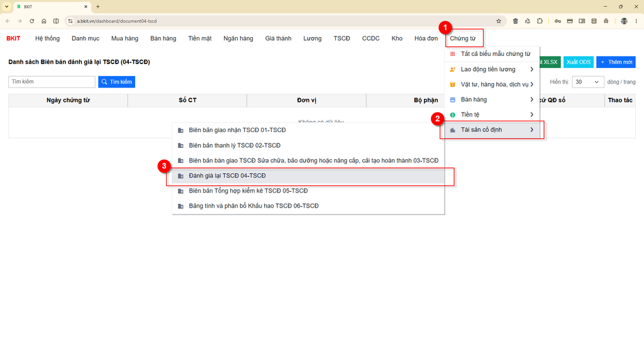644x346 pixels.
Task: Open Biên bản bàn giao TSCĐ 03-TSCĐ
Action: (x=308, y=160)
